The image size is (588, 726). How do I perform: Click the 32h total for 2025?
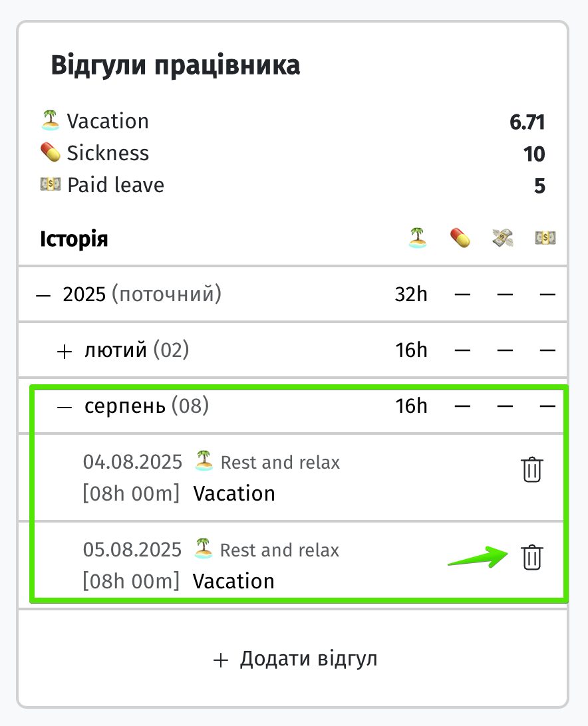pyautogui.click(x=411, y=295)
